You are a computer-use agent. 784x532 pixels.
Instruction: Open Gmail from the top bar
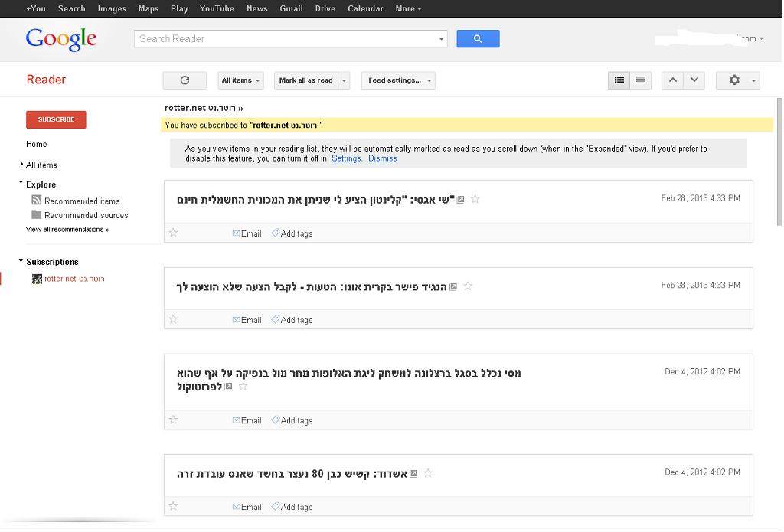coord(291,8)
